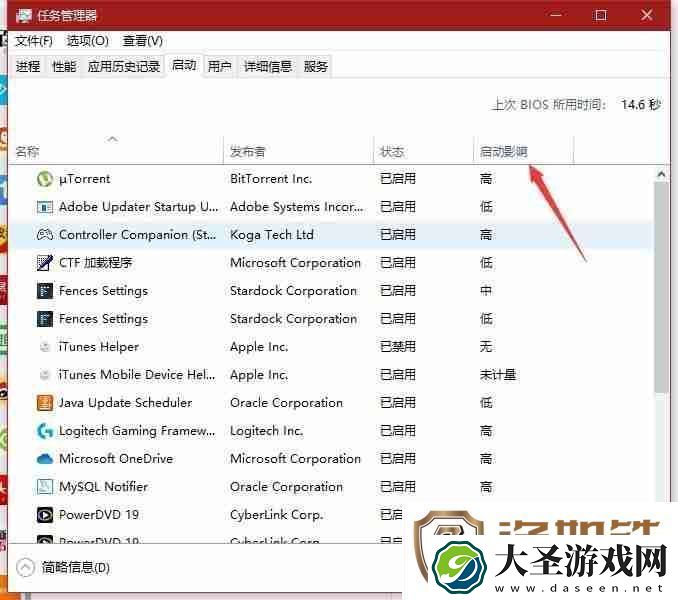The image size is (678, 600).
Task: Click 低 impact of Adobe Updater row
Action: click(486, 207)
